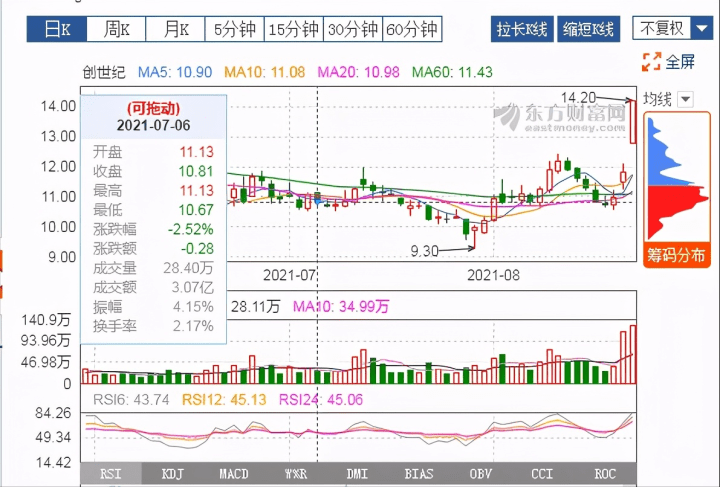Switch indicator to MACD
Viewport: 720px width, 487px height.
(x=234, y=473)
